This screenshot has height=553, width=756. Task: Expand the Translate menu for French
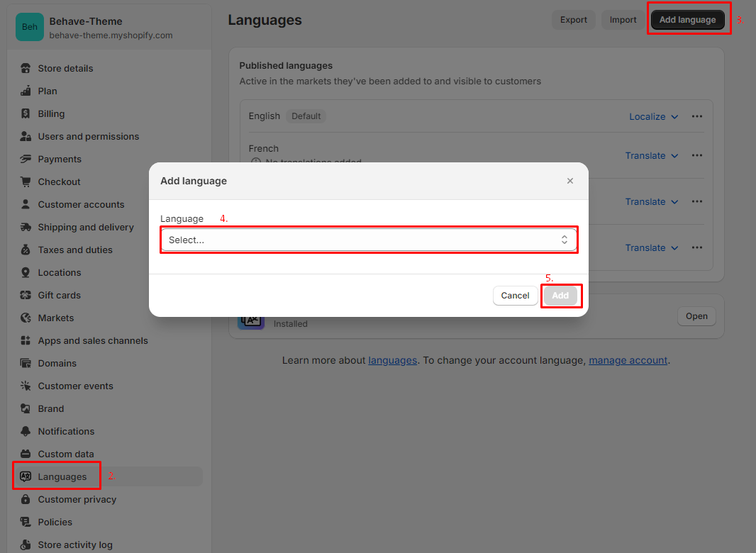pos(652,156)
